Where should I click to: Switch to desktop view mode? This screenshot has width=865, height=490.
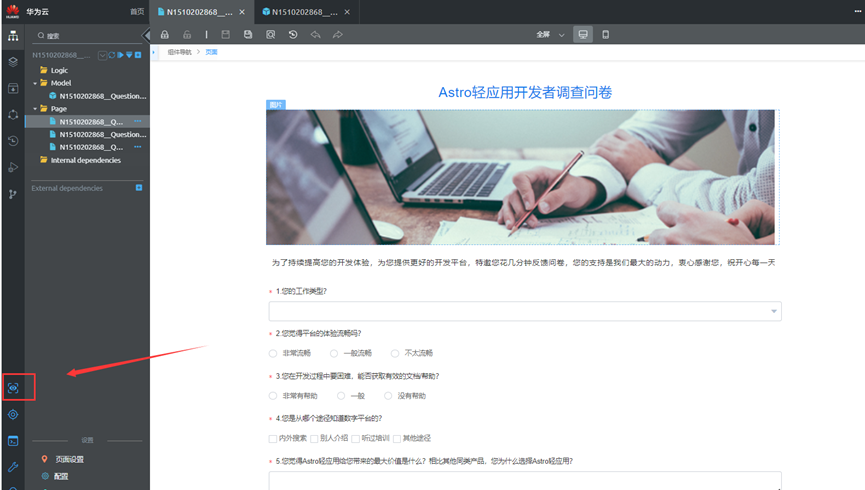[x=583, y=34]
